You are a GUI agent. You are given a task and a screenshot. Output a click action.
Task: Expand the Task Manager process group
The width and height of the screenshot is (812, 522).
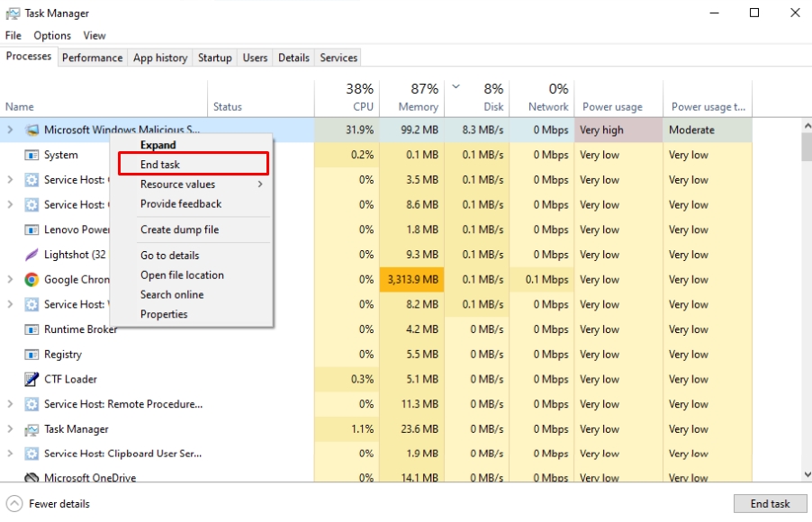click(x=10, y=429)
